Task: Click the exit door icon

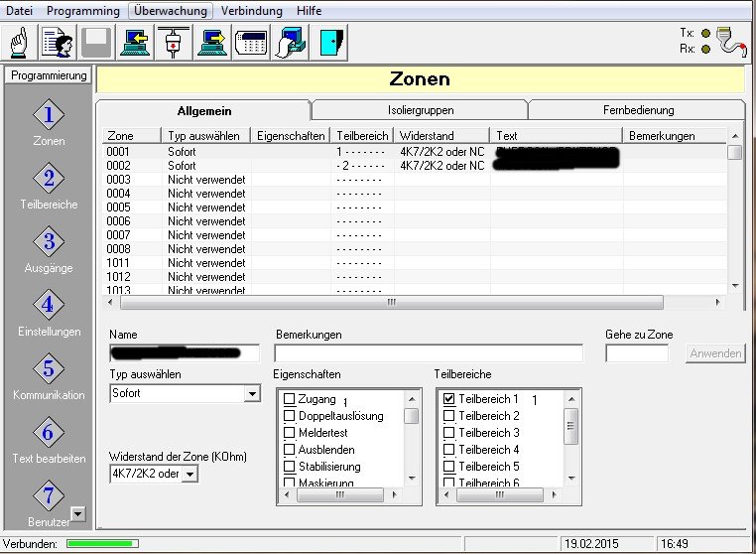Action: pyautogui.click(x=328, y=43)
